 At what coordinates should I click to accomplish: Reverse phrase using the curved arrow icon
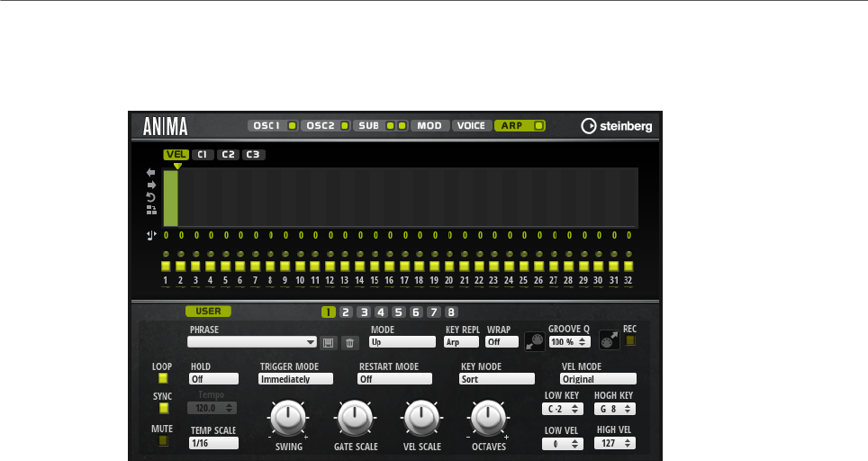pos(150,197)
